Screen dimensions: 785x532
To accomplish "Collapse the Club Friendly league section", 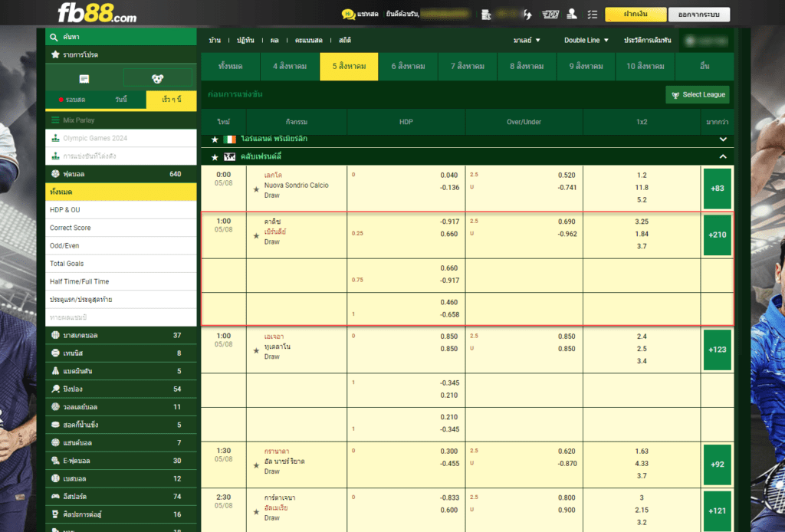I will click(x=723, y=156).
